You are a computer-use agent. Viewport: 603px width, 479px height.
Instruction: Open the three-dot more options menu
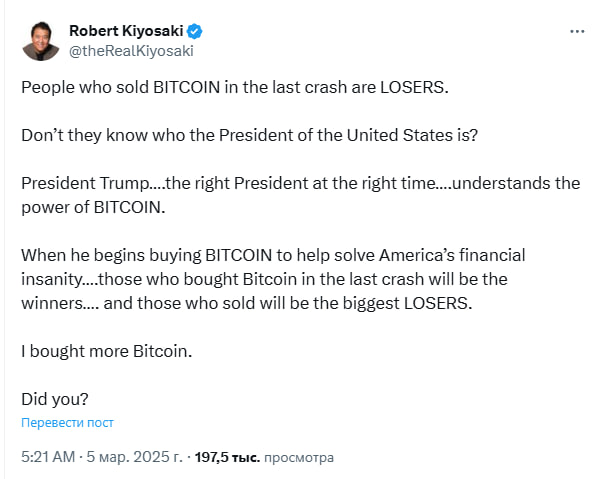577,31
